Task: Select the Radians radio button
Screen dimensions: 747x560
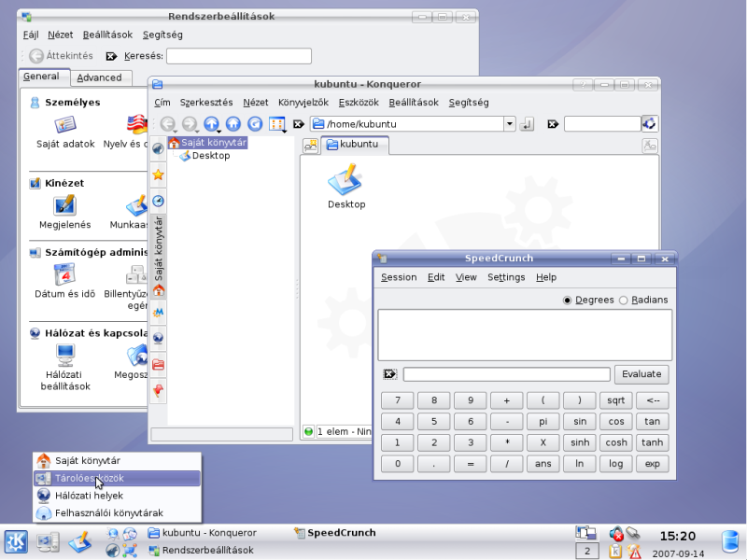Action: (624, 301)
